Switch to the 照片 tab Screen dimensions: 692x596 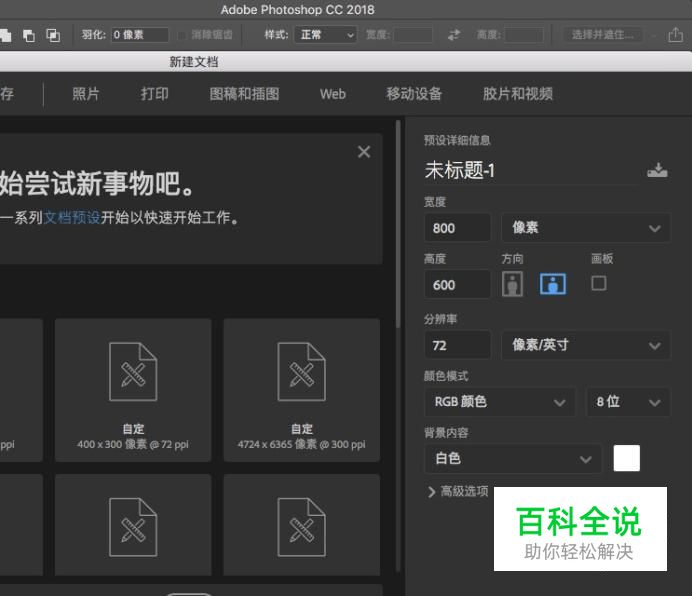(86, 94)
